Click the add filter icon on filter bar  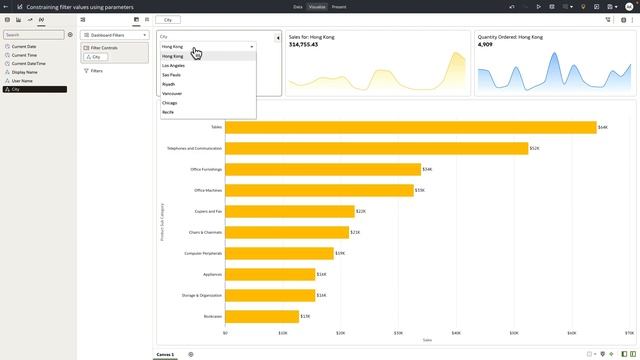coord(623,20)
